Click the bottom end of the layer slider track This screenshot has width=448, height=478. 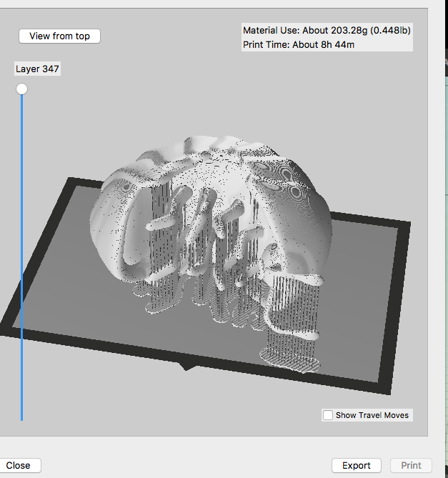coord(22,418)
